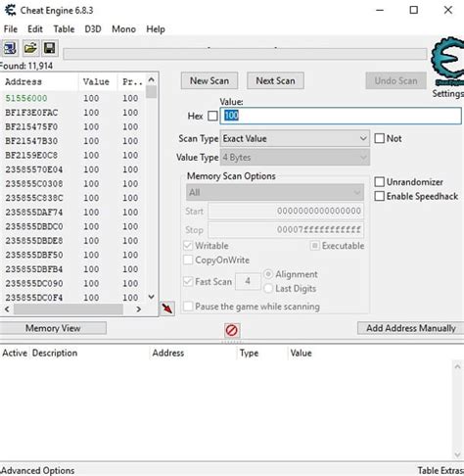Click the Value column header in found list

pos(98,81)
